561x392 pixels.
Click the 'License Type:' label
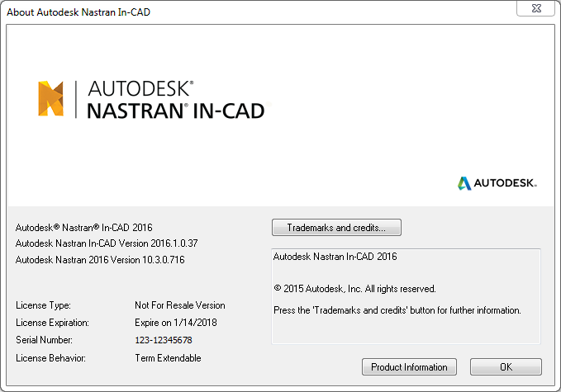point(43,305)
